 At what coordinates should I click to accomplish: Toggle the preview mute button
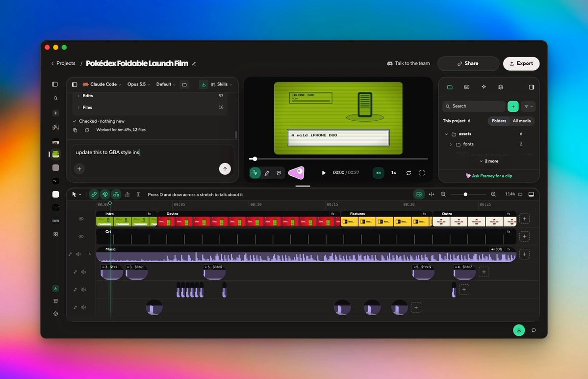(x=379, y=173)
